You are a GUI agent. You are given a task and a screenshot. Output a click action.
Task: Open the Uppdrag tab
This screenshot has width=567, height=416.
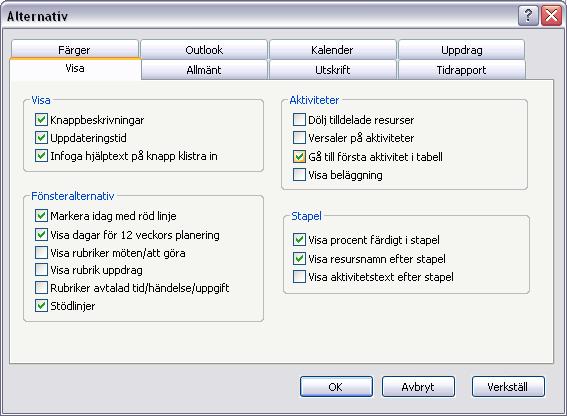pos(461,50)
